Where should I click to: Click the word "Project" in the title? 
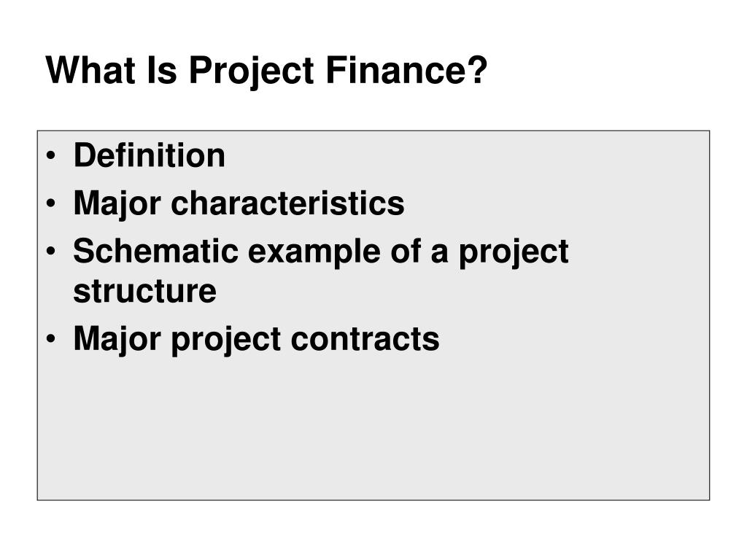click(251, 72)
